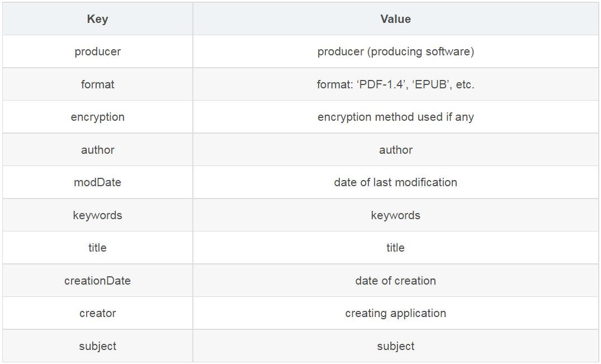Click the format key cell
This screenshot has height=364, width=601.
pos(97,84)
